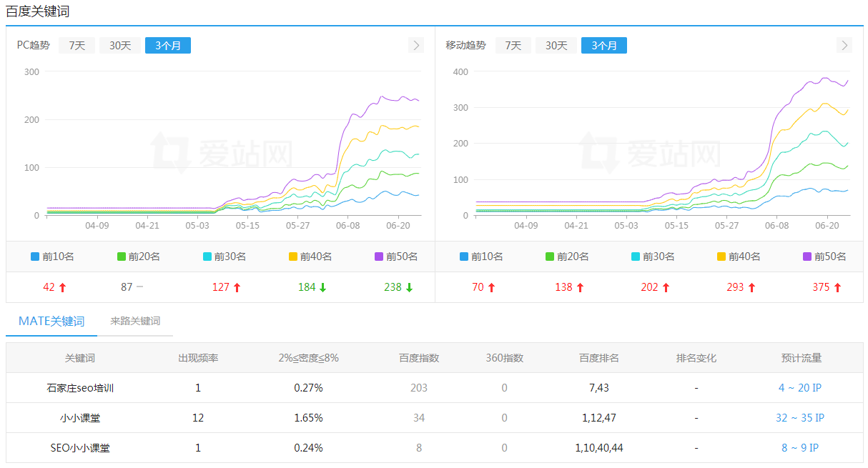Open 预计流量 32 ~ 35 IP link
The width and height of the screenshot is (868, 468).
[800, 418]
